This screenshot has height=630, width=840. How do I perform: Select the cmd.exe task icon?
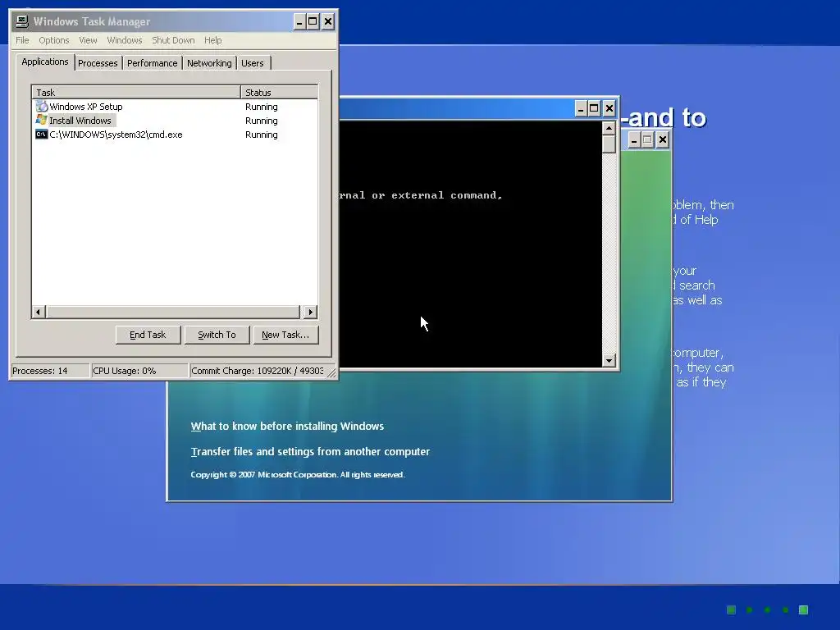(41, 134)
